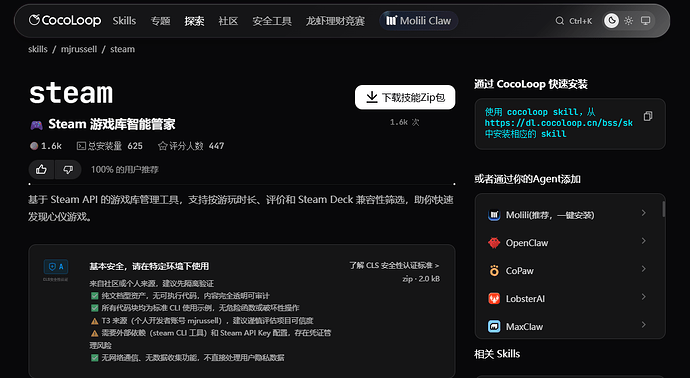
Task: Click the 1.6k 次 download count
Action: click(x=404, y=122)
